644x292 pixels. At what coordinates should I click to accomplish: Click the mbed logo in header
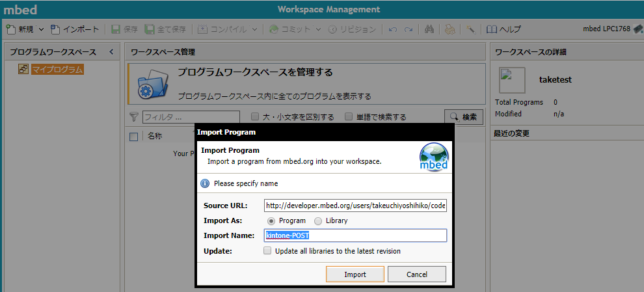(21, 10)
